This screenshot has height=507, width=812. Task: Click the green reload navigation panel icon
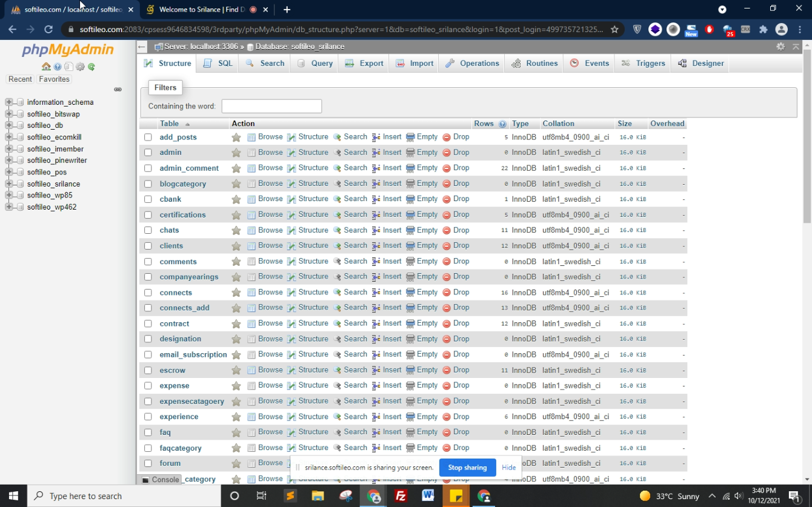pos(92,67)
